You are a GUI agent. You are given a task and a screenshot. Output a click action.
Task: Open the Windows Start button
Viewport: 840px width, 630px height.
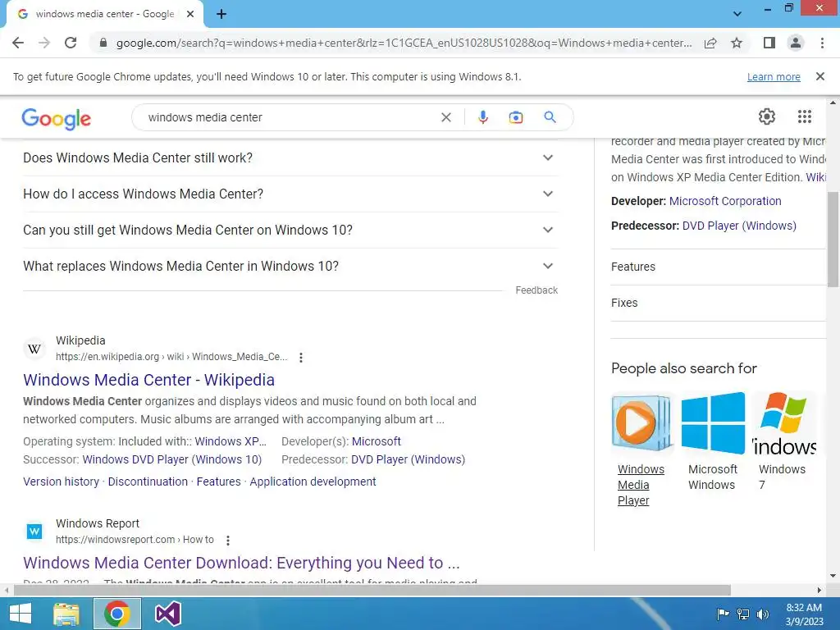click(21, 614)
